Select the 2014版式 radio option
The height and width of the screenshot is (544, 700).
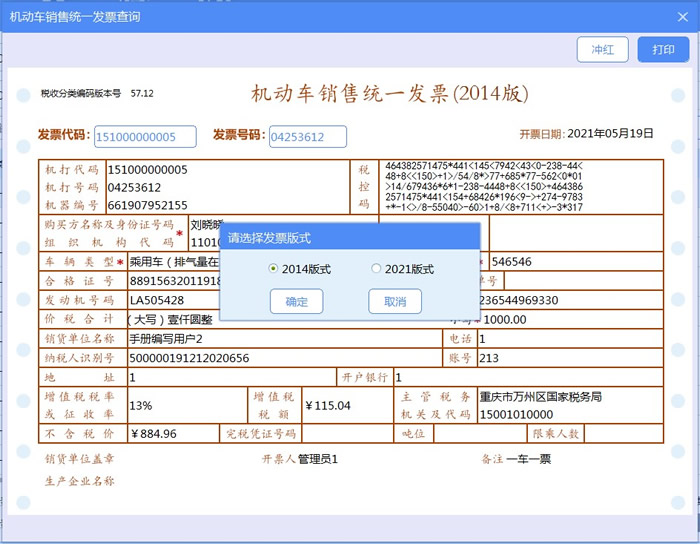pyautogui.click(x=275, y=269)
